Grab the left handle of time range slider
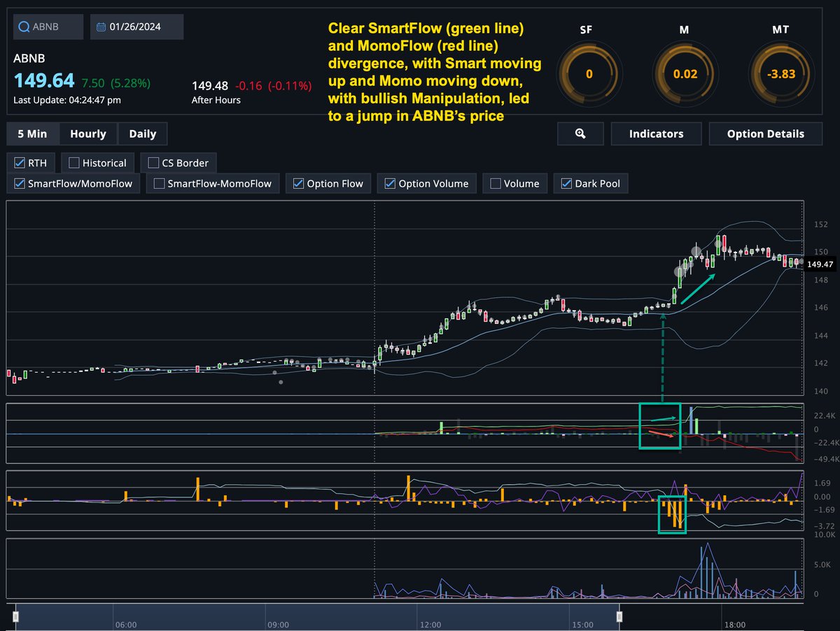 tap(16, 616)
